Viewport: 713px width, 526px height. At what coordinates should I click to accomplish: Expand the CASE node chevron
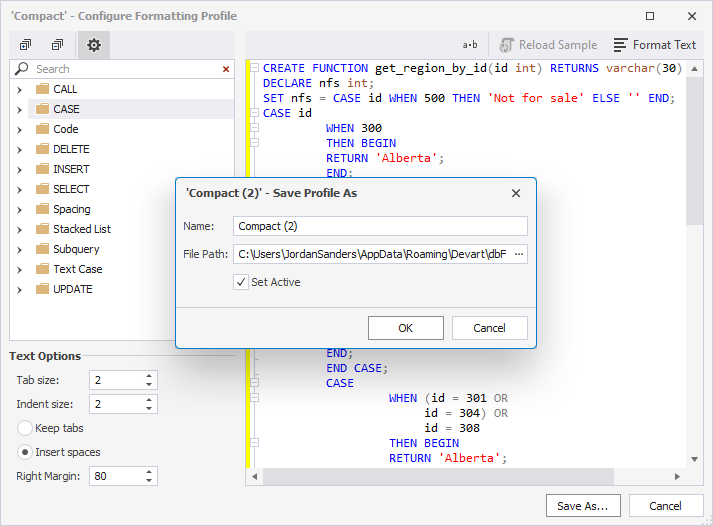pyautogui.click(x=19, y=110)
